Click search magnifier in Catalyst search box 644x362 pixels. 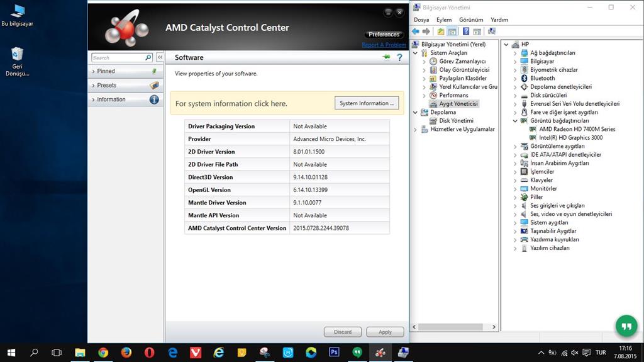click(x=148, y=57)
